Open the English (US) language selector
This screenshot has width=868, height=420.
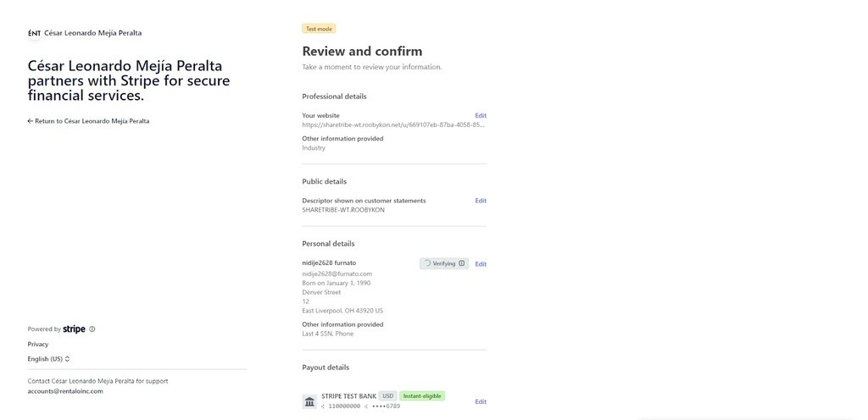(x=48, y=359)
